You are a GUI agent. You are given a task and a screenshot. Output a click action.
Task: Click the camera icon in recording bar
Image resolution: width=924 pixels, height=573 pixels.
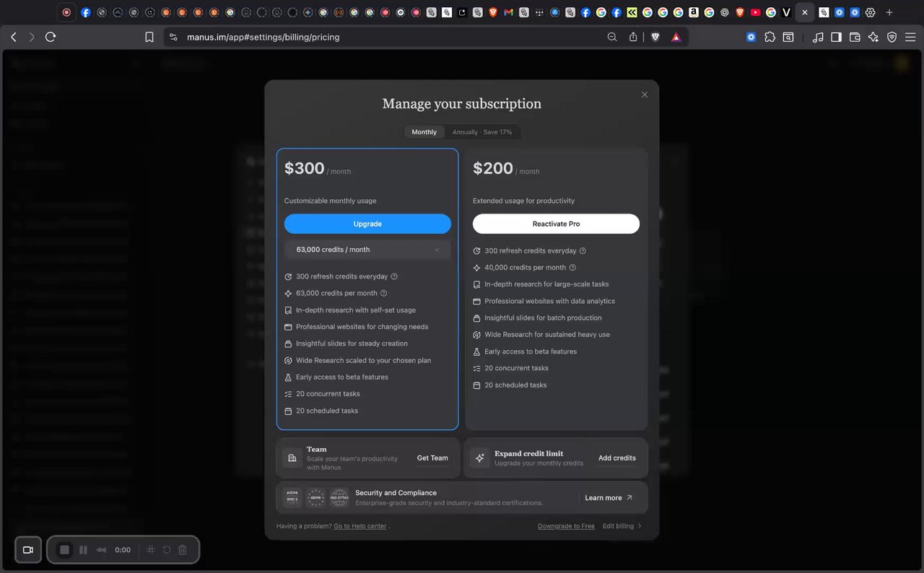coord(28,550)
